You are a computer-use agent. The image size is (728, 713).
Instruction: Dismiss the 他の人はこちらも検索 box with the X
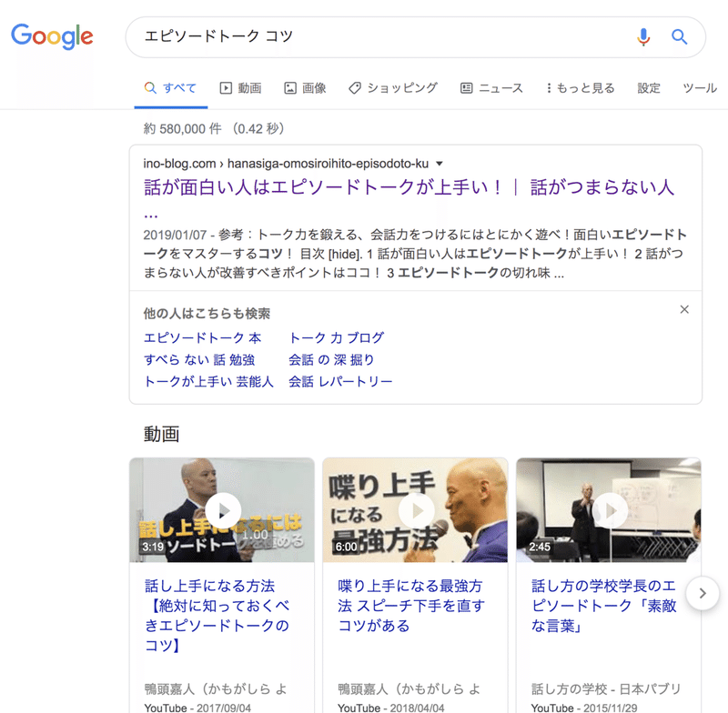[684, 309]
